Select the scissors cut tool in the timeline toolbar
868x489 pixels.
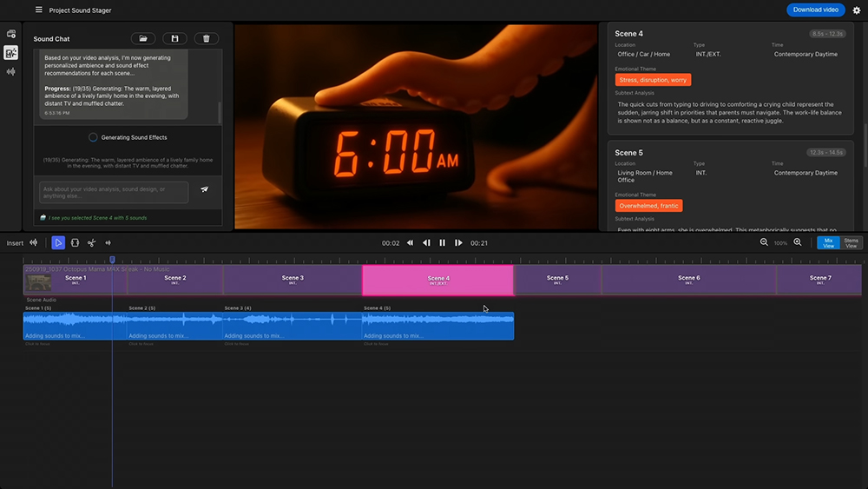point(91,243)
